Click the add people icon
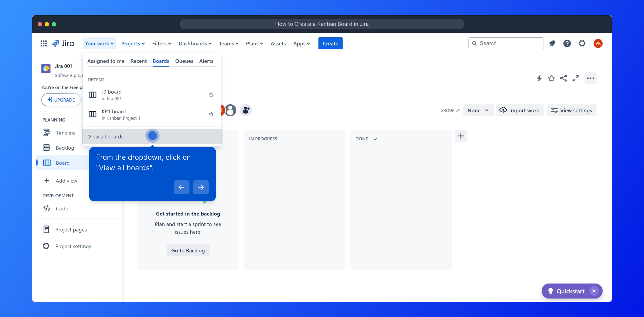Image resolution: width=644 pixels, height=317 pixels. pyautogui.click(x=246, y=110)
